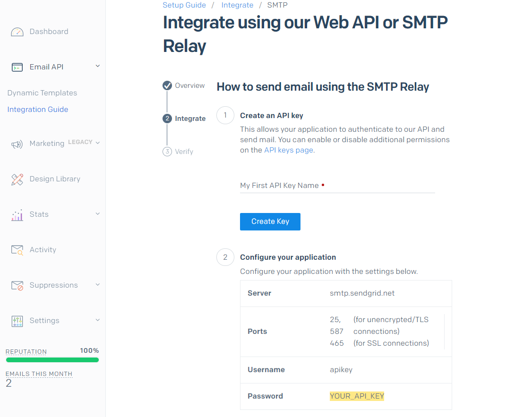Click the step 3 Verify circle
532x417 pixels.
[167, 151]
